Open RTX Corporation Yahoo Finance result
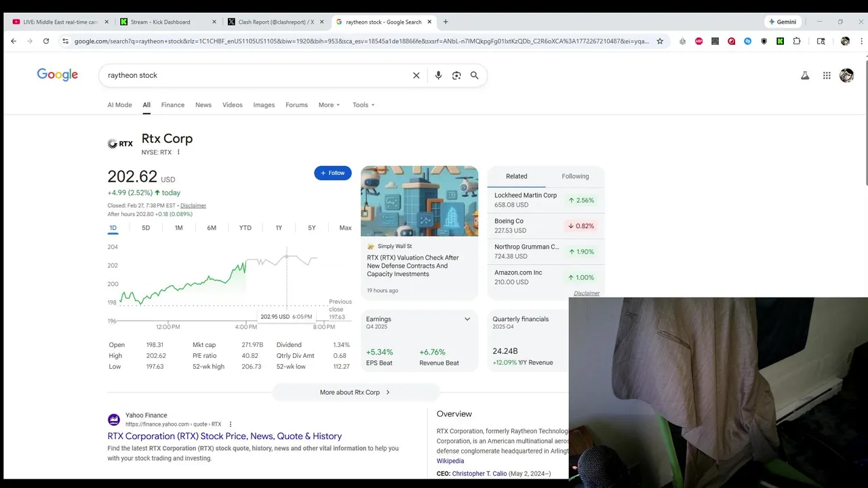Screen dimensions: 868x488 [x=224, y=436]
